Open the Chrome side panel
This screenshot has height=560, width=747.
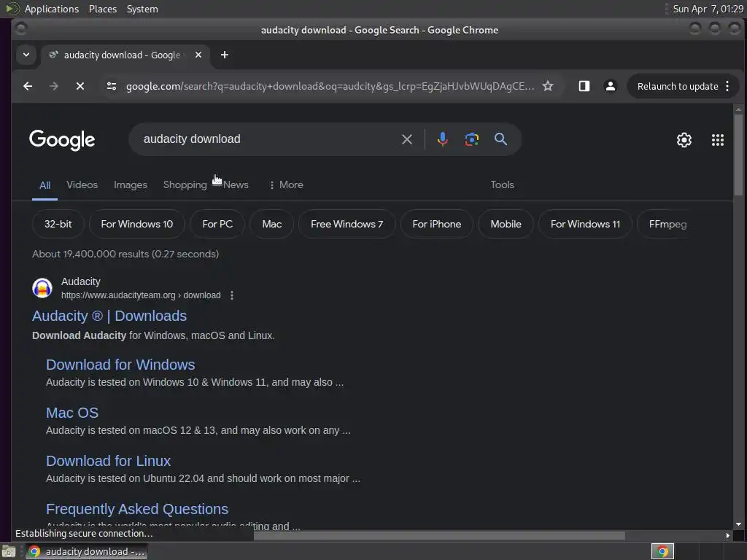[584, 86]
